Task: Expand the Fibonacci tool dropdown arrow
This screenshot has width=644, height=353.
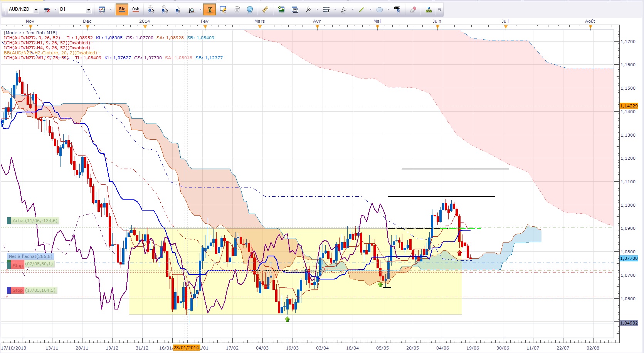Action: tap(335, 9)
